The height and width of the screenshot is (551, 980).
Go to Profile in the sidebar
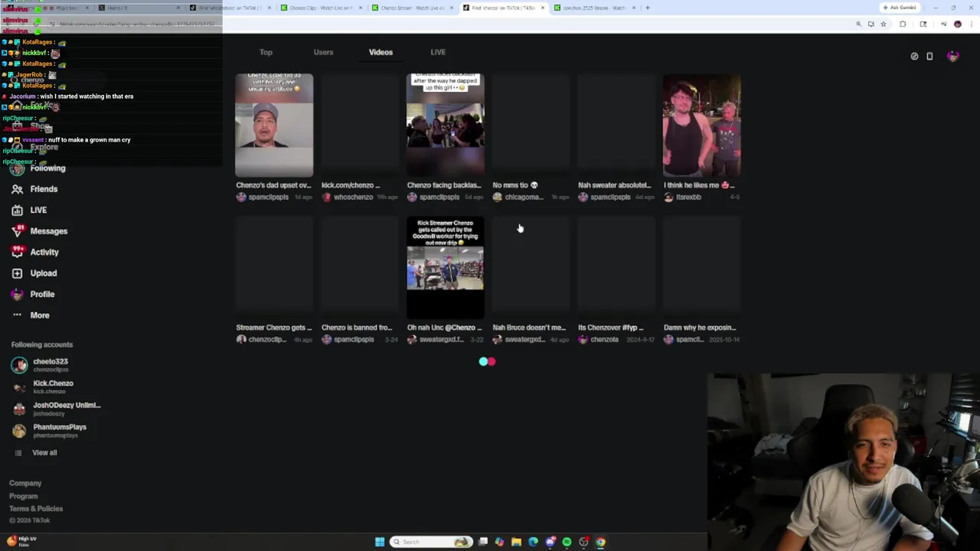click(33, 294)
